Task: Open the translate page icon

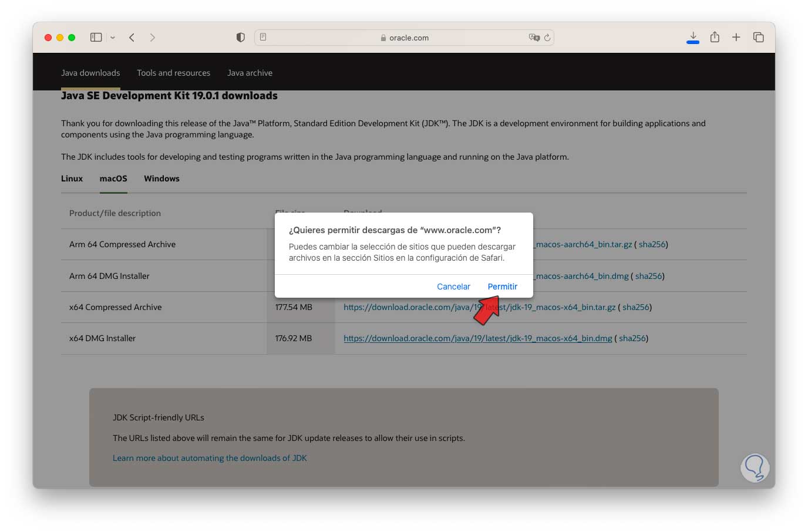Action: 534,38
